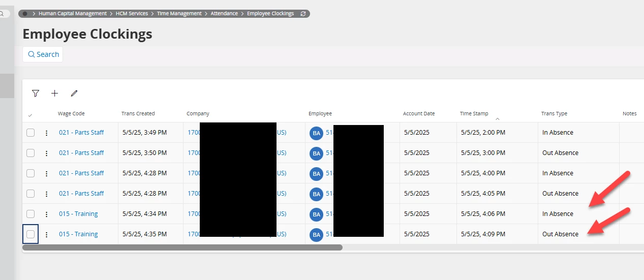Image resolution: width=644 pixels, height=280 pixels.
Task: Sort by Trans Created column header
Action: 138,113
